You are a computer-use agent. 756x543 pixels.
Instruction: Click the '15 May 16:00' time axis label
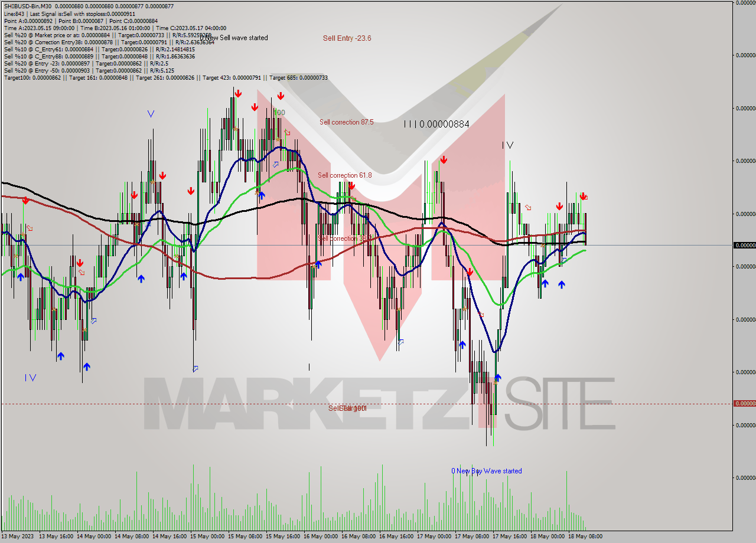(282, 537)
